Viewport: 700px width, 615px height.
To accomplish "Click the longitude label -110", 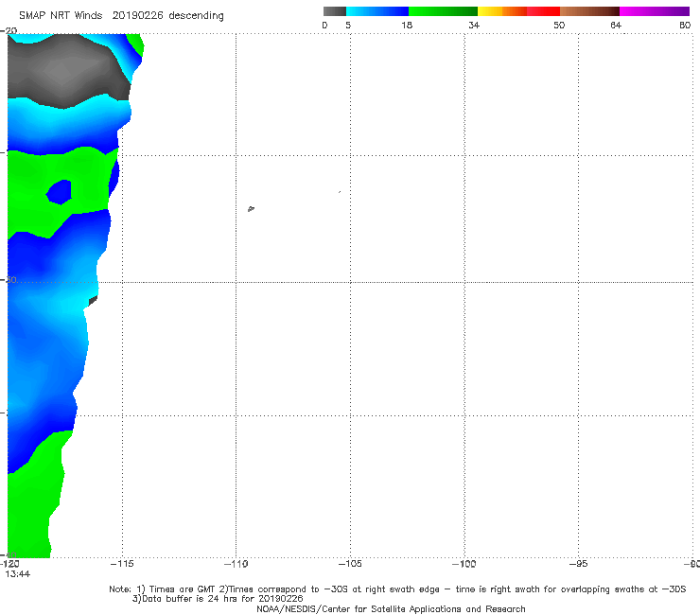I will pyautogui.click(x=236, y=564).
